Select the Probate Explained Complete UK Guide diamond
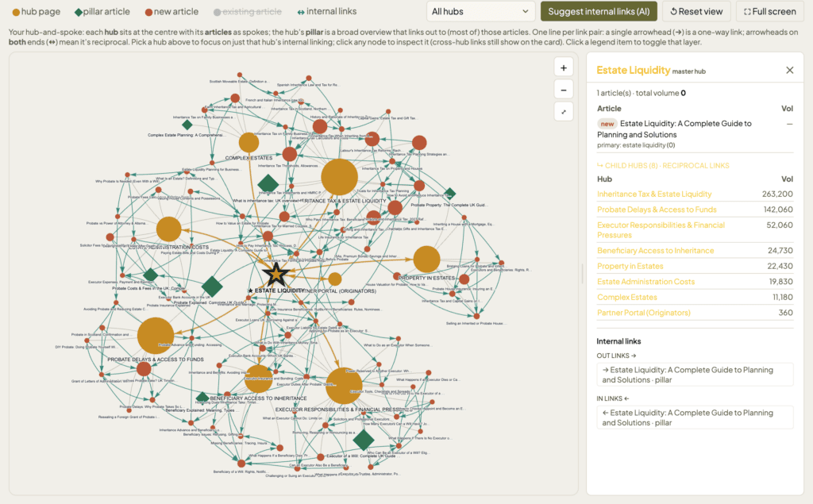The height and width of the screenshot is (504, 813). pyautogui.click(x=212, y=287)
